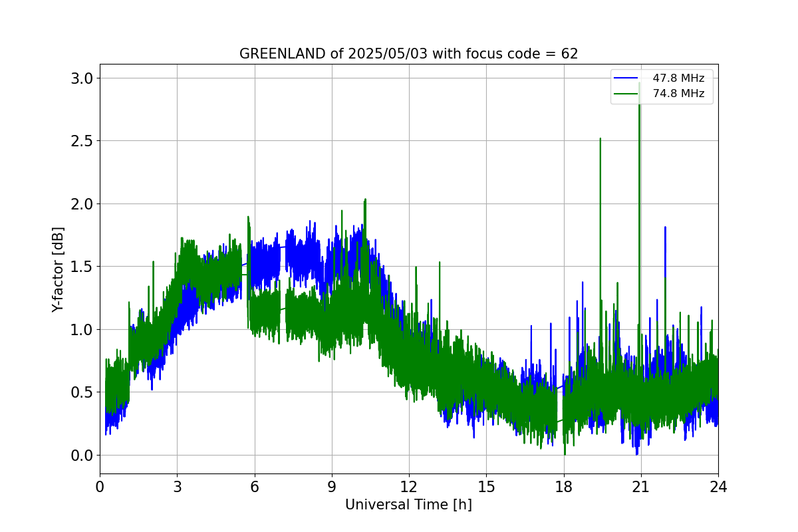
Task: Click x-axis tick label 12
Action: [408, 486]
